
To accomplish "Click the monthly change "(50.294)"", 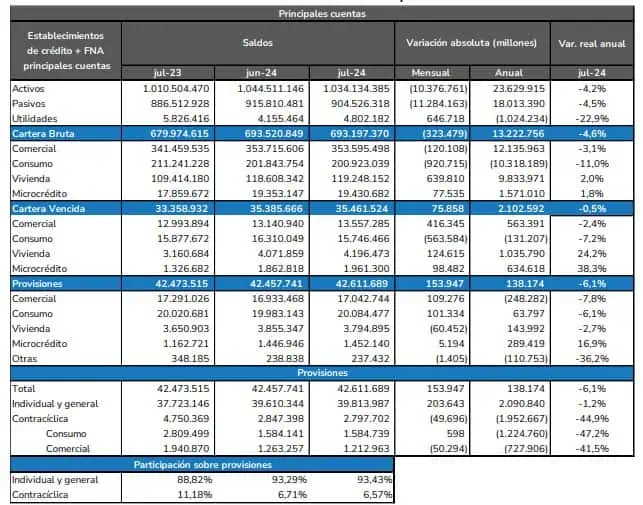I will tap(449, 449).
